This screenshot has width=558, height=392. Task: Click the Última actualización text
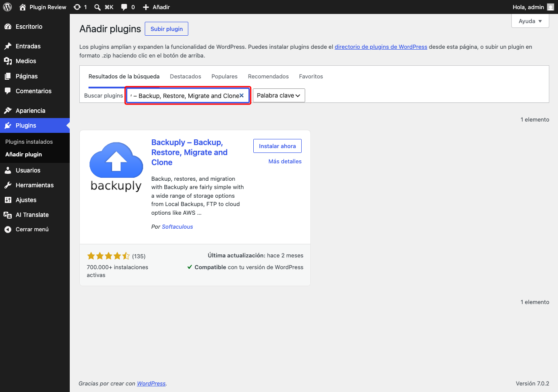coord(255,256)
